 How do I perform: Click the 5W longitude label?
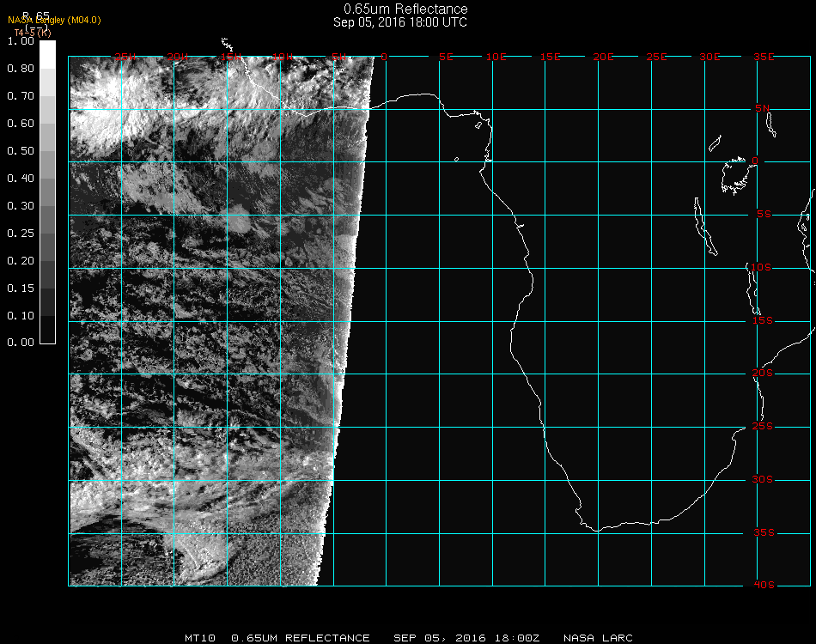click(x=338, y=57)
